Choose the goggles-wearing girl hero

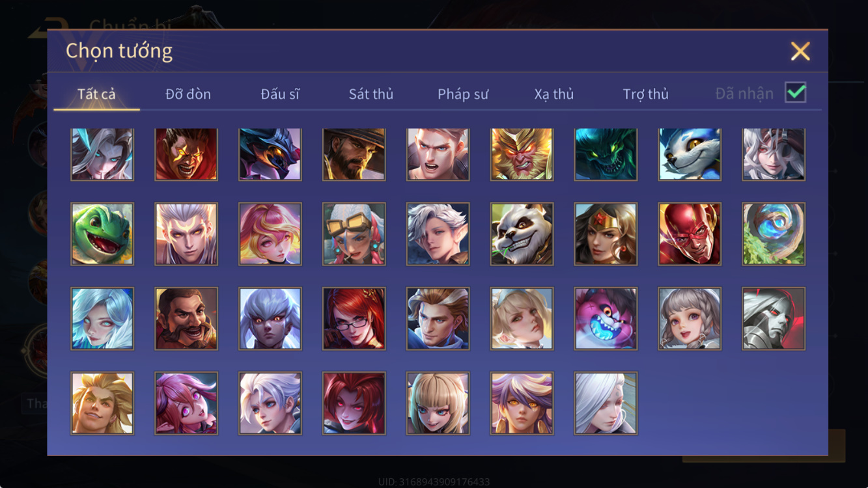(354, 234)
